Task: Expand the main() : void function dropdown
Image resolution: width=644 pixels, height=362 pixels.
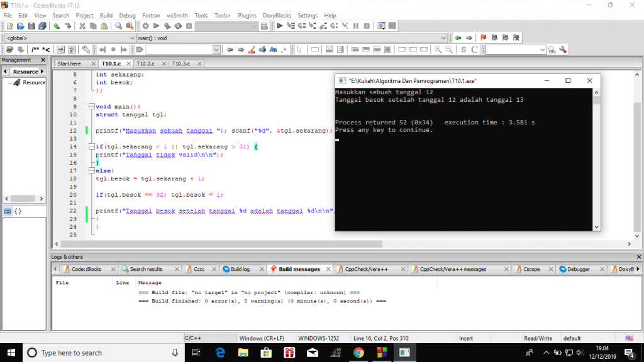Action: 292,38
